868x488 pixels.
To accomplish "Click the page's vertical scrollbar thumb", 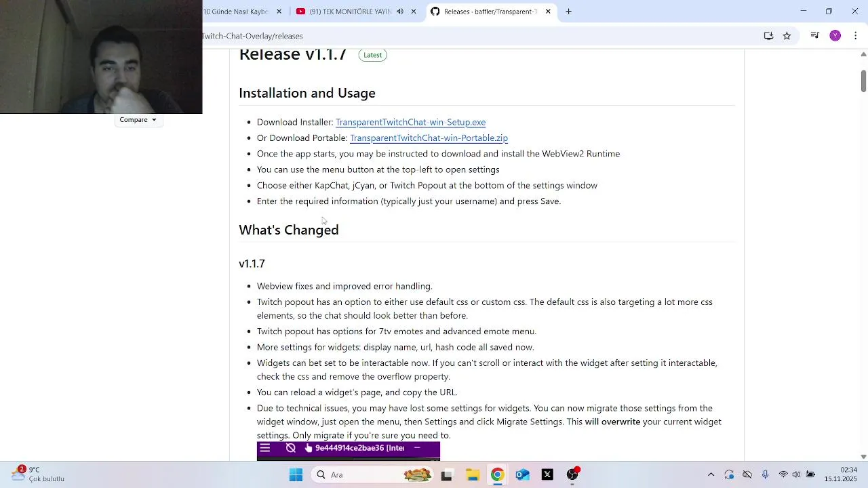I will (863, 80).
